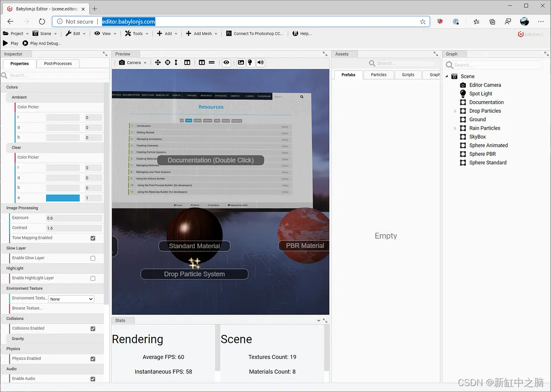
Task: Uncheck Enable Audio
Action: pos(93,379)
